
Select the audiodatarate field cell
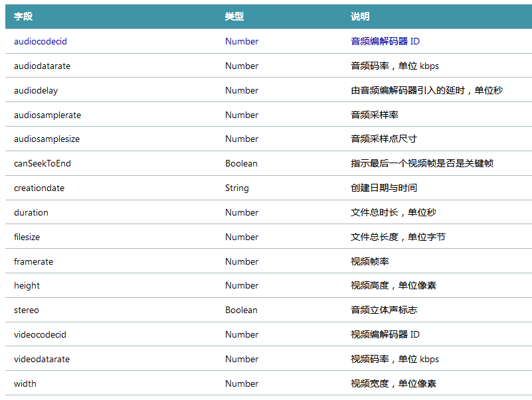(42, 66)
